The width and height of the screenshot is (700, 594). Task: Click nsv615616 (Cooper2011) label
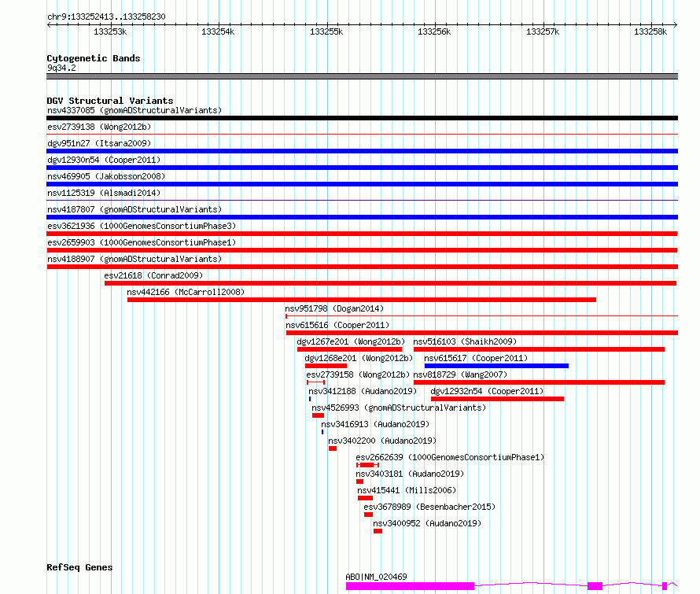[x=337, y=325]
